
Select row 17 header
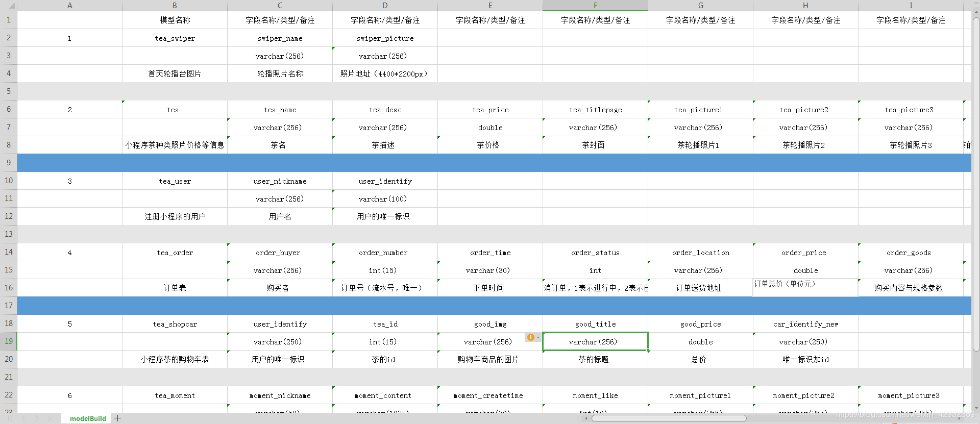[x=9, y=306]
